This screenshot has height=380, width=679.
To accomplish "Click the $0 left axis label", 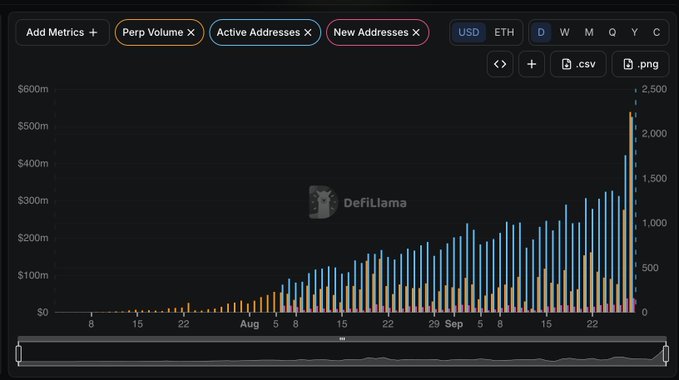I will point(42,312).
